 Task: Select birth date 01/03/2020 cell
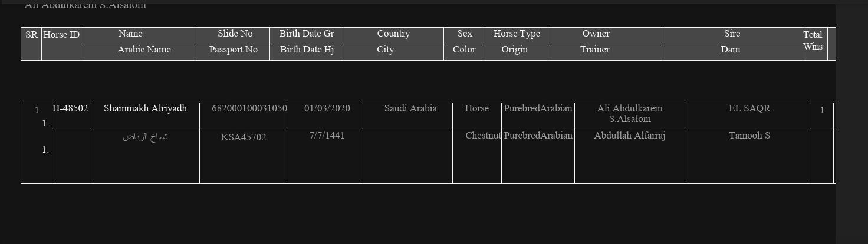327,108
